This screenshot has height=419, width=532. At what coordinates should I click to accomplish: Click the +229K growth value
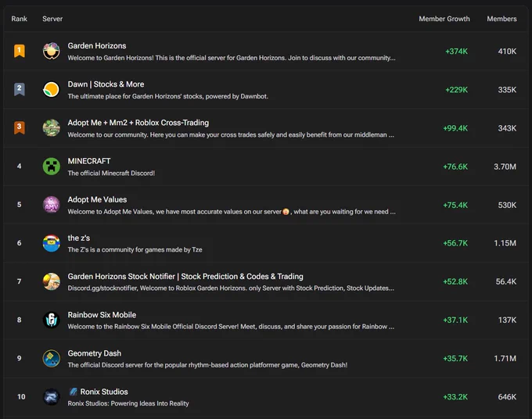coord(456,90)
